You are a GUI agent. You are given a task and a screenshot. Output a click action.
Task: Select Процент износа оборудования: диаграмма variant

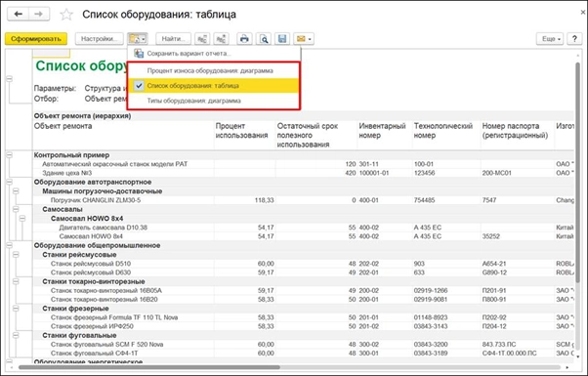(213, 70)
